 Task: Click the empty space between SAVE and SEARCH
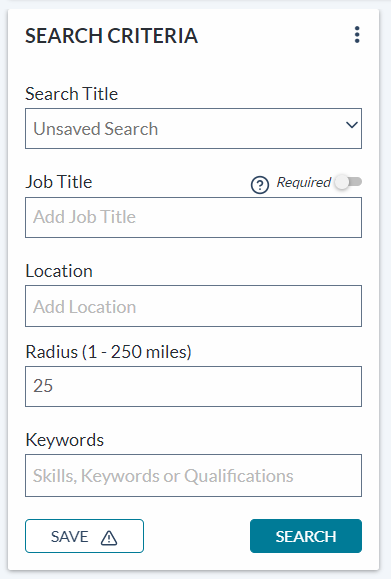[197, 536]
